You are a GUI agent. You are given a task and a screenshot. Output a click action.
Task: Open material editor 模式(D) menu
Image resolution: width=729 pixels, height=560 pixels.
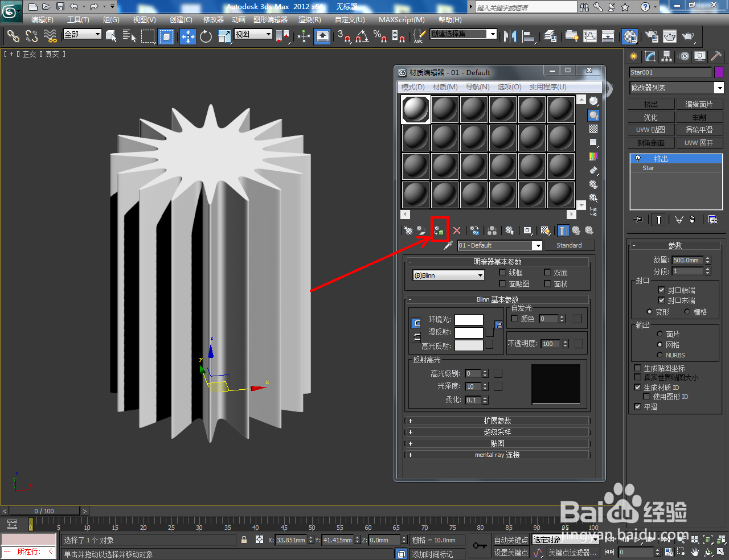(413, 87)
